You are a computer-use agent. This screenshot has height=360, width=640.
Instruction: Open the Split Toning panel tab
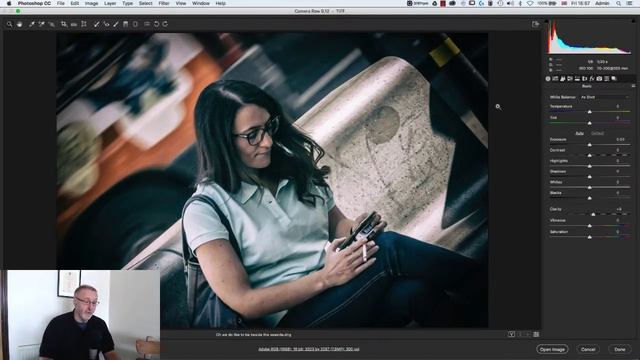pos(577,78)
